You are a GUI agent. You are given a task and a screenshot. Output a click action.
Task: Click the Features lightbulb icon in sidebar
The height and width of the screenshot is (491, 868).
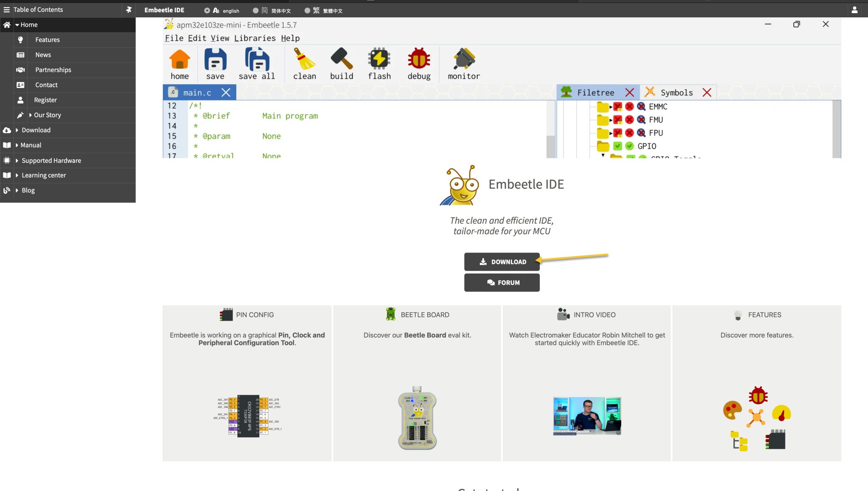(20, 39)
